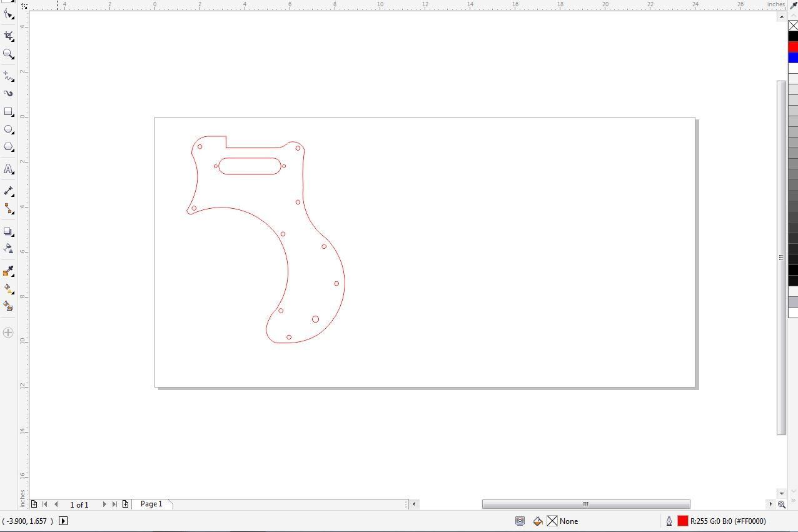Select the pickguard outline curve
Screen dimensions: 798x532
[x=266, y=239]
